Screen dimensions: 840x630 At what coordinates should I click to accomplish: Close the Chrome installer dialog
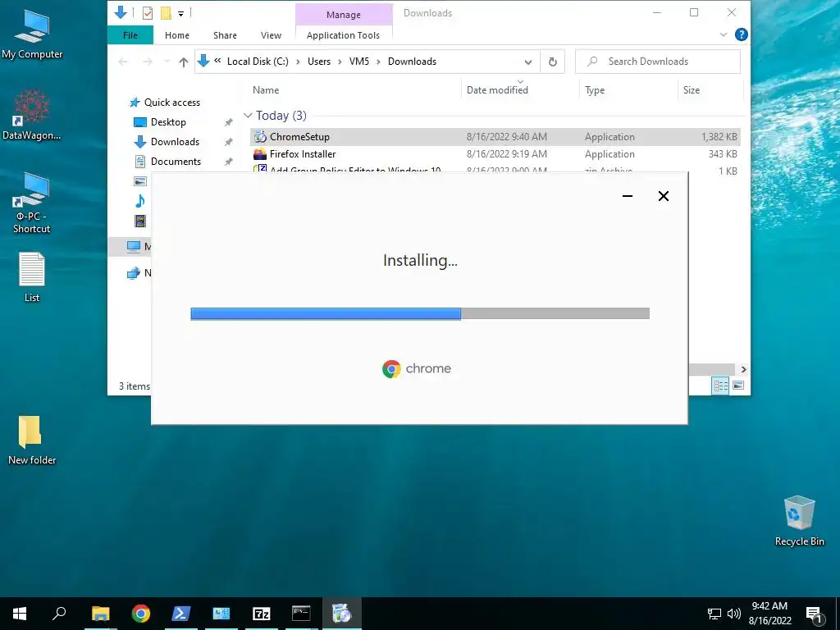click(663, 196)
